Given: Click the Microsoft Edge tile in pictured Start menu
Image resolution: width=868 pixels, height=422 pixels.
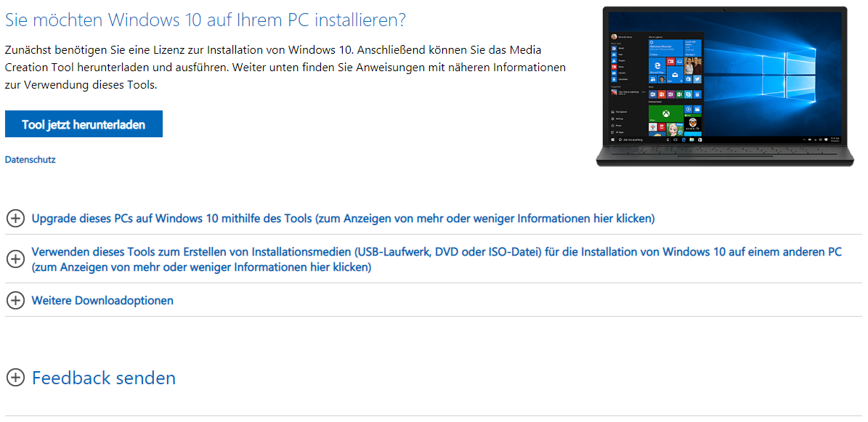Looking at the screenshot, I should (657, 65).
